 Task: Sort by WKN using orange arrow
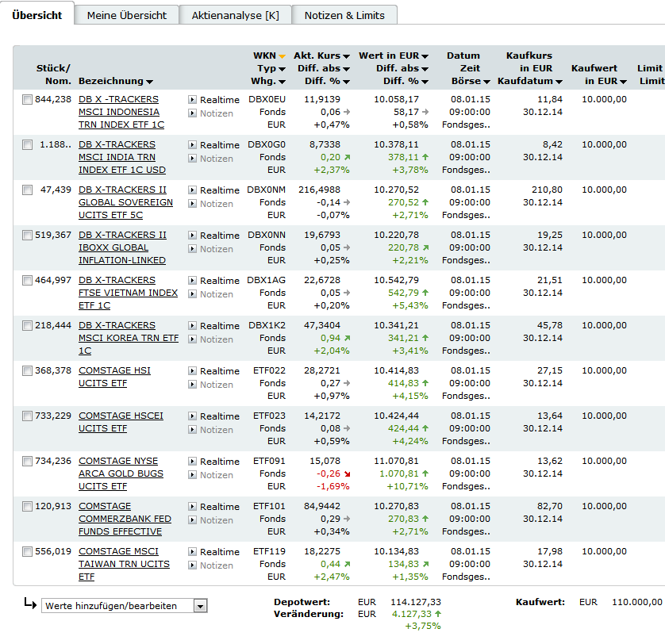(282, 56)
